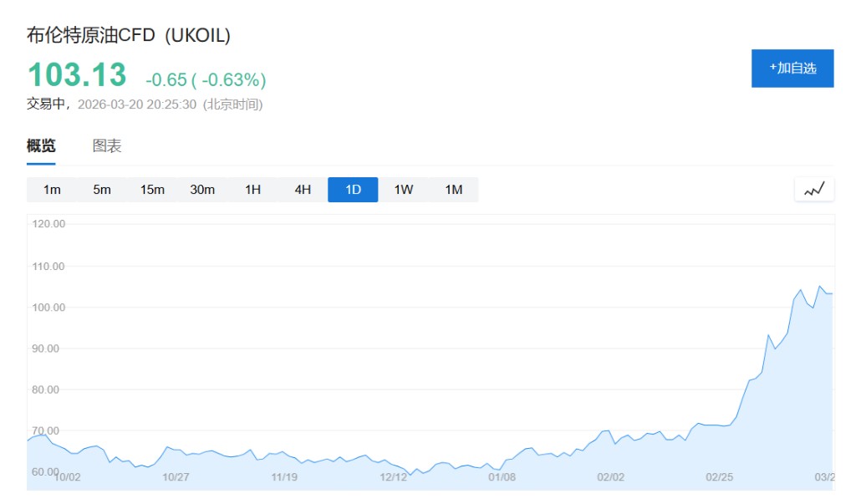This screenshot has width=856, height=504.
Task: Click the 01/08 date marker
Action: click(502, 477)
